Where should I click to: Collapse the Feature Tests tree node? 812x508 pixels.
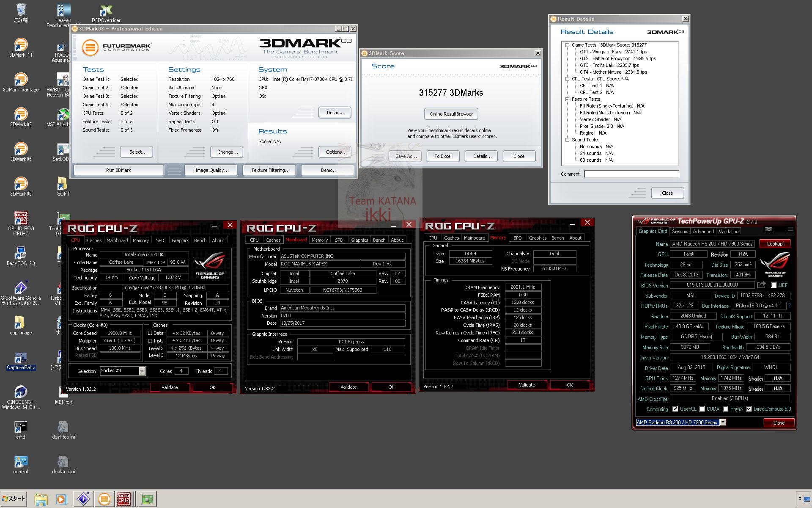(568, 99)
